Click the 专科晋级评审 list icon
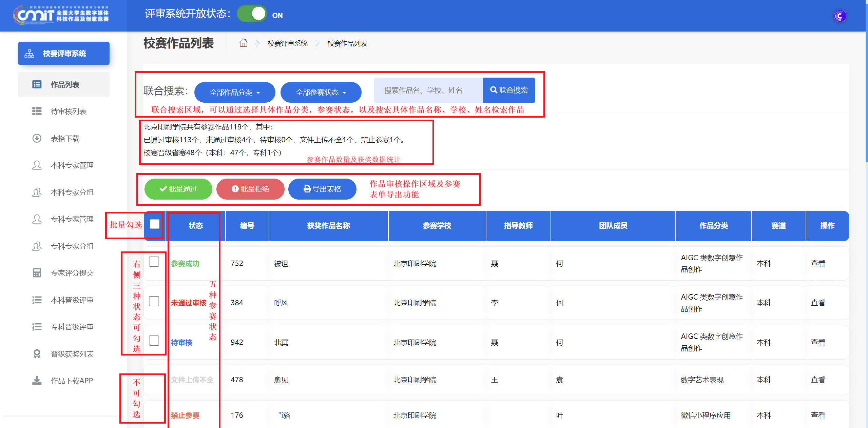The height and width of the screenshot is (428, 868). (37, 327)
